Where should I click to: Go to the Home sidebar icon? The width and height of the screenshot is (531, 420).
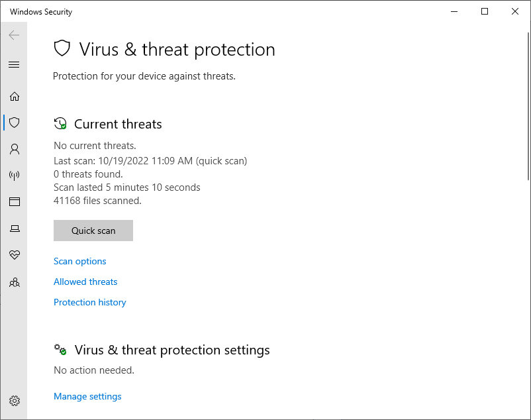pos(14,96)
